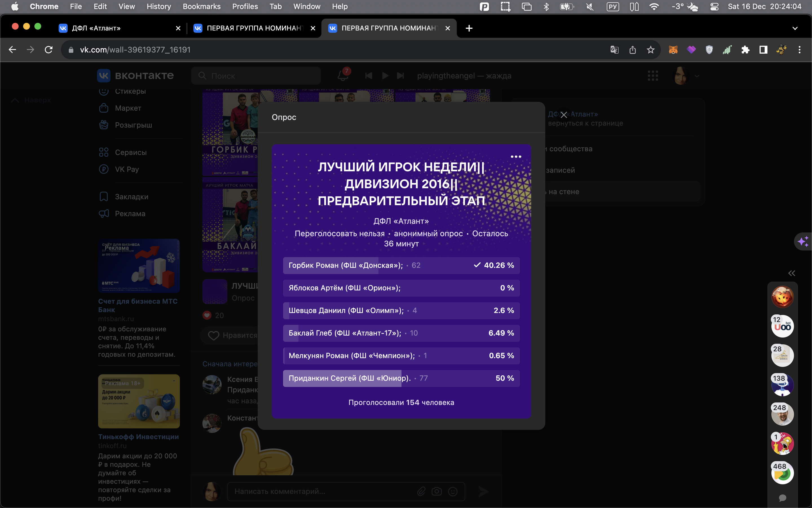Click the ВКонтакте logo
Image resolution: width=812 pixels, height=508 pixels.
pyautogui.click(x=136, y=76)
